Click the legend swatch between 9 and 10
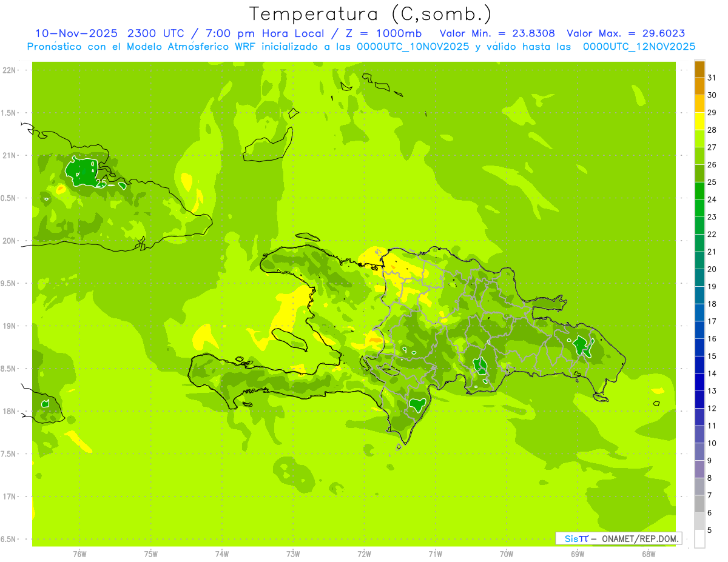The image size is (728, 562). [x=699, y=452]
